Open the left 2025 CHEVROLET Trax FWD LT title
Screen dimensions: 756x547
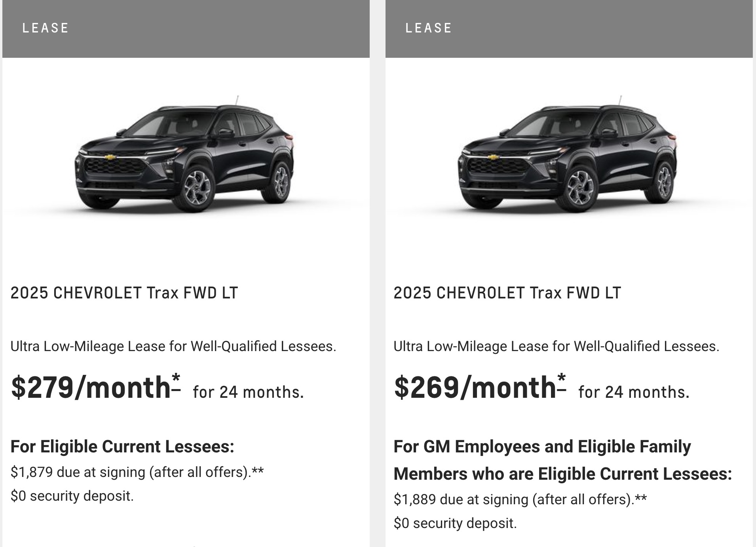pyautogui.click(x=124, y=293)
